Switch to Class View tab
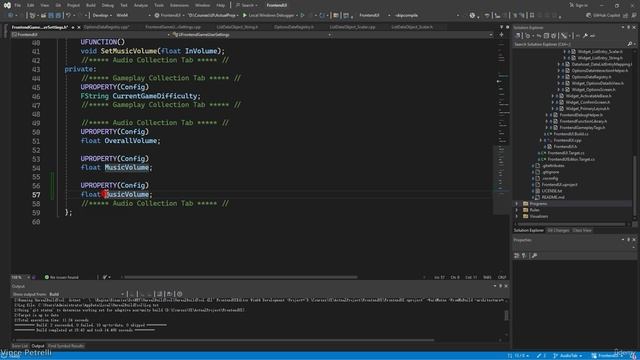640x360 pixels. pyautogui.click(x=582, y=231)
